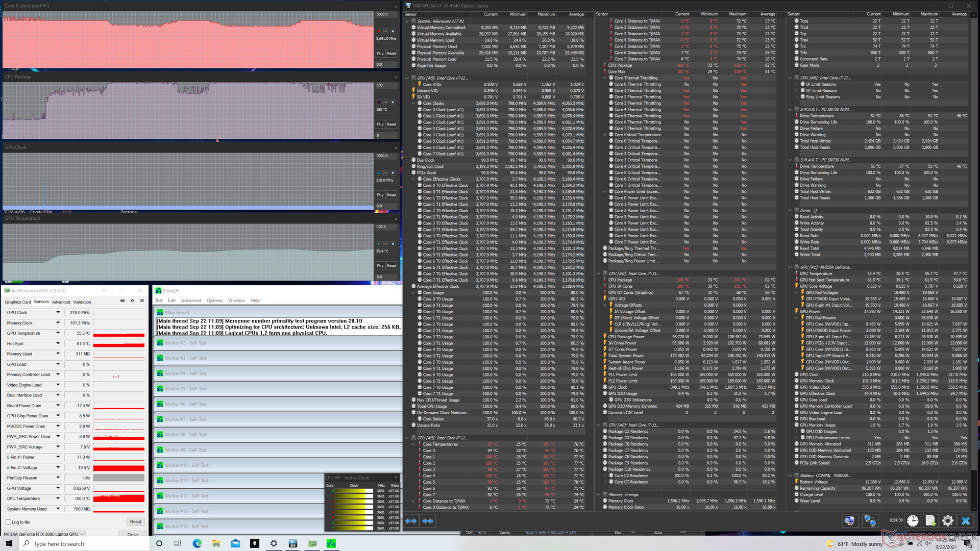Click the HWiNFO logging start icon
Viewport: 980px width, 551px height.
(x=930, y=521)
